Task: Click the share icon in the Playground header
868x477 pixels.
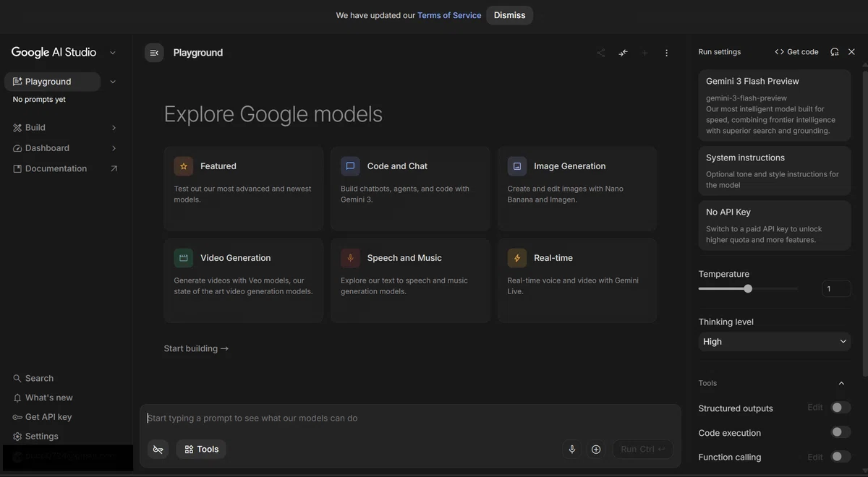Action: 600,53
